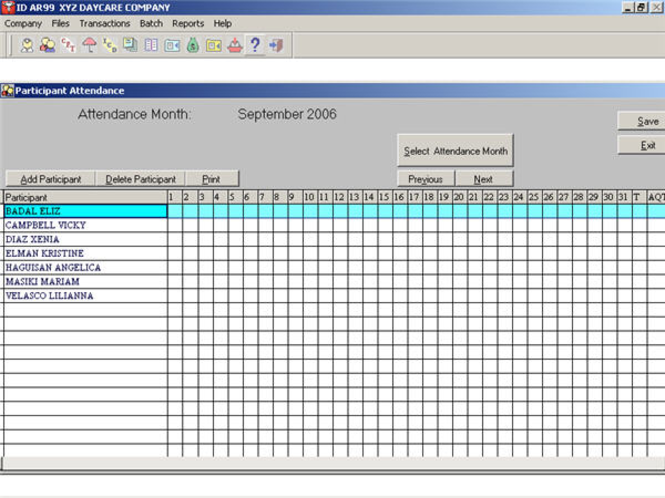Click day 18 cell for ELMAN KRISTINE

430,253
